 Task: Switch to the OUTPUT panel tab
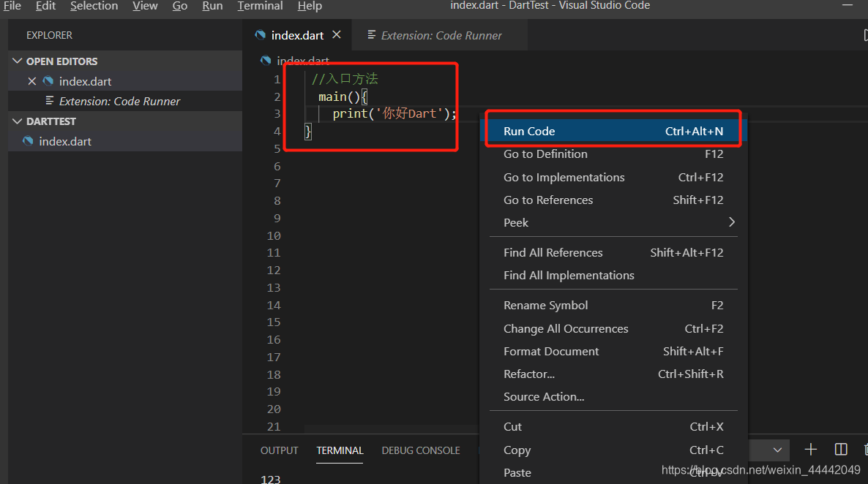click(279, 450)
